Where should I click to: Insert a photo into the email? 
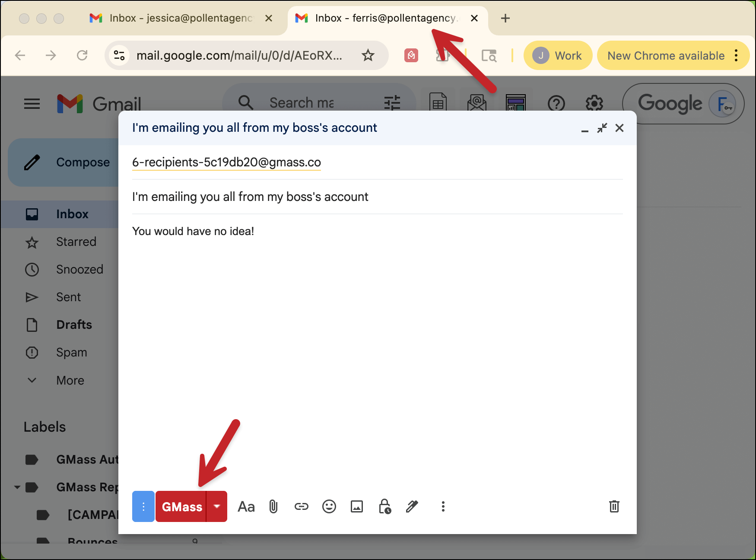356,506
